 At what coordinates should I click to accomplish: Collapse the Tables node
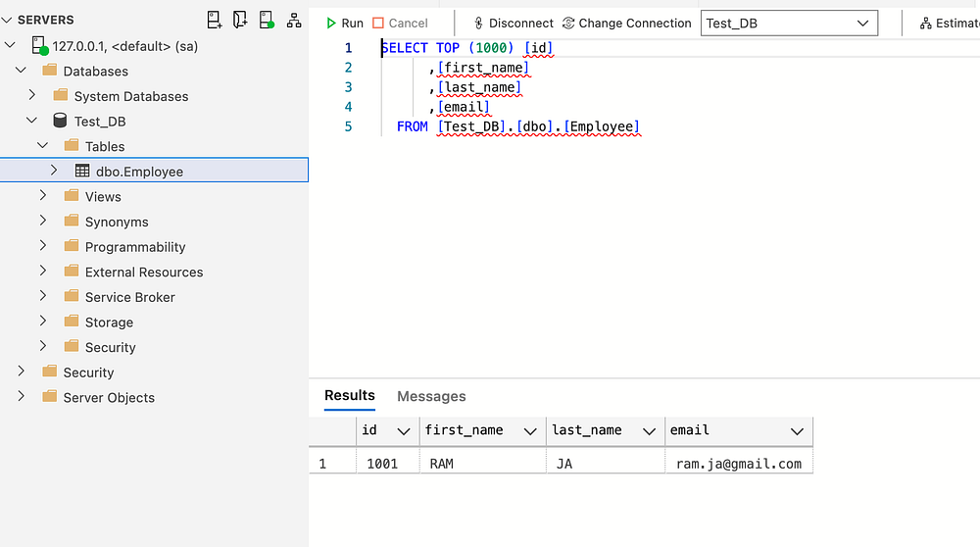(x=42, y=145)
